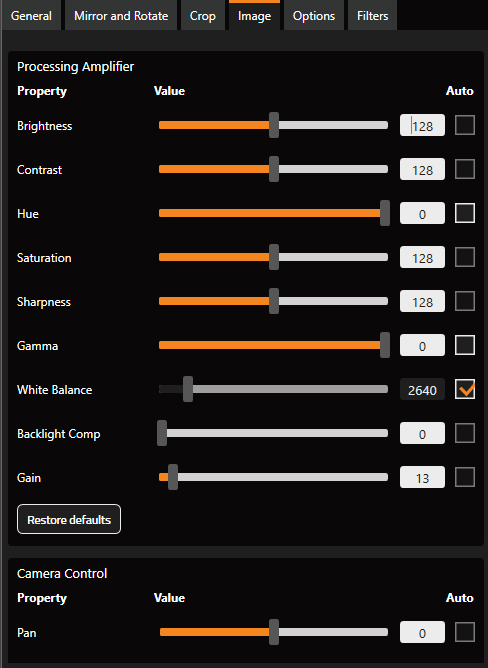
Task: Click the Restore defaults button
Action: click(69, 519)
